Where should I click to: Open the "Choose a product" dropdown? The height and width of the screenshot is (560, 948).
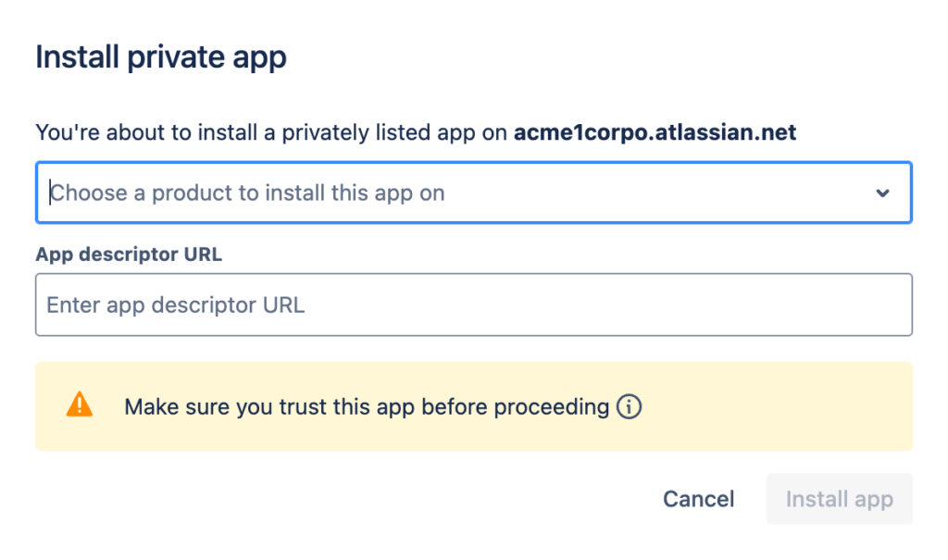pos(473,193)
